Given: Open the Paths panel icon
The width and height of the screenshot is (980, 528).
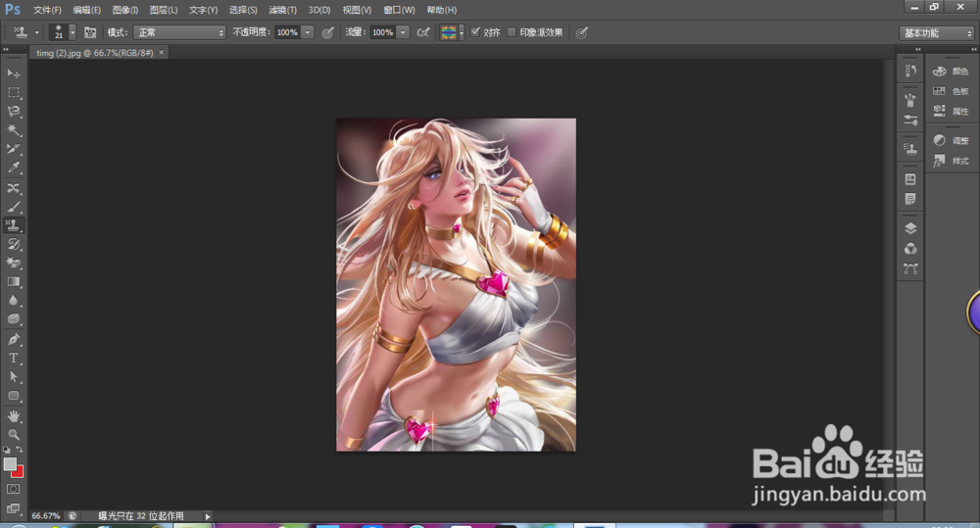Looking at the screenshot, I should pyautogui.click(x=910, y=268).
